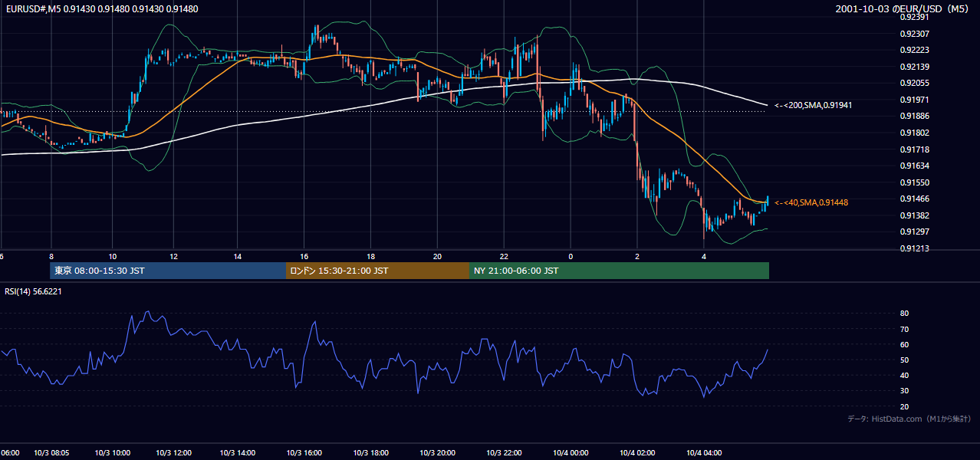
Task: Click the Tokyo session bar 東京 08:00-15:30 JST
Action: tap(168, 271)
